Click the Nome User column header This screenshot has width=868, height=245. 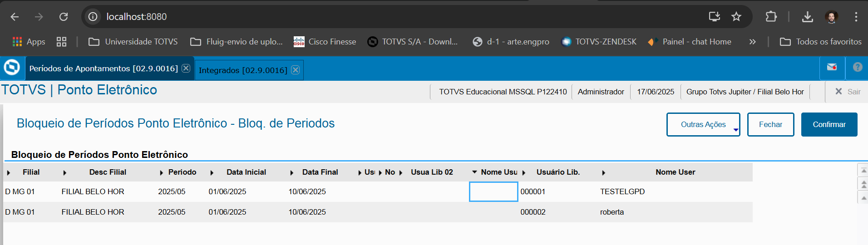[x=675, y=172]
